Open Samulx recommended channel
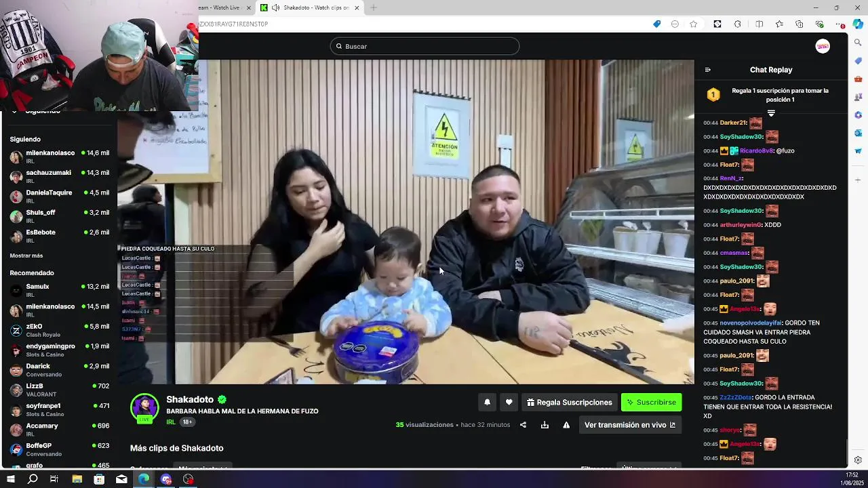Image resolution: width=868 pixels, height=488 pixels. coord(59,289)
